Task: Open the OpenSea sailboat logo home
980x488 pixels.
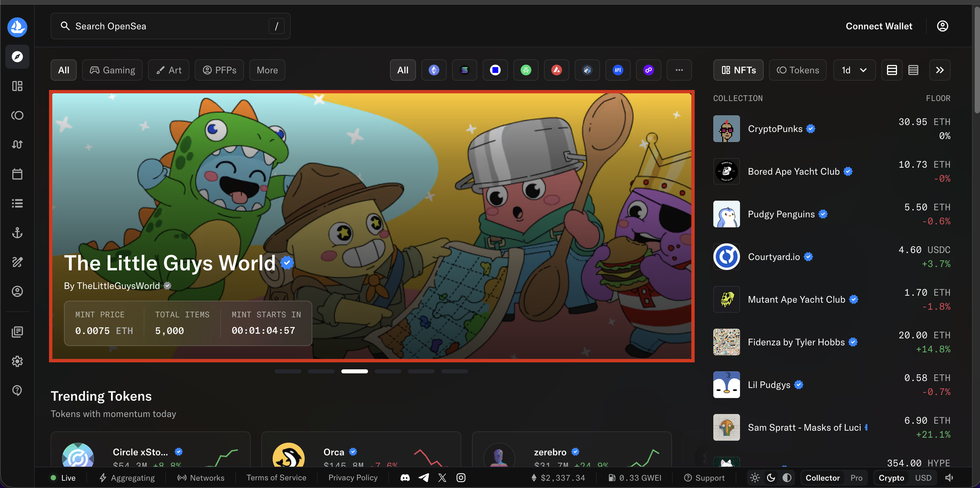Action: click(x=17, y=27)
